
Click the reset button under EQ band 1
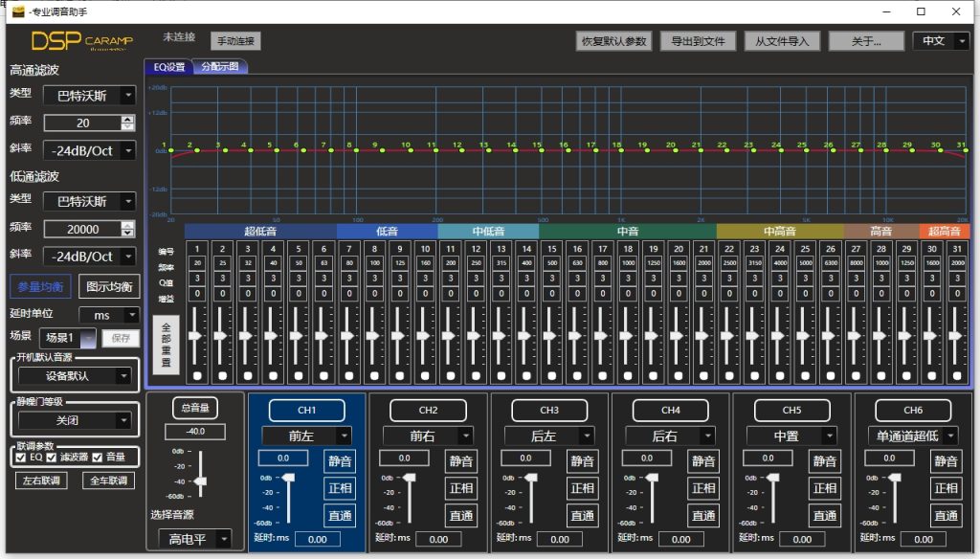(197, 376)
